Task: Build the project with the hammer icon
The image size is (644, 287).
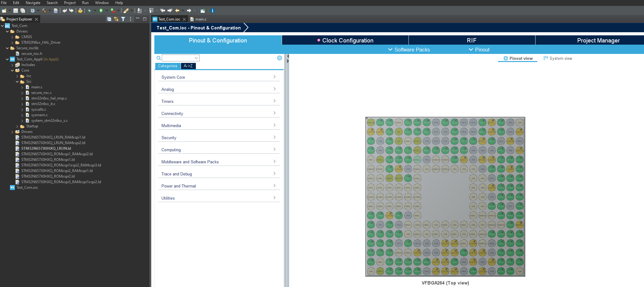Action: tap(44, 11)
